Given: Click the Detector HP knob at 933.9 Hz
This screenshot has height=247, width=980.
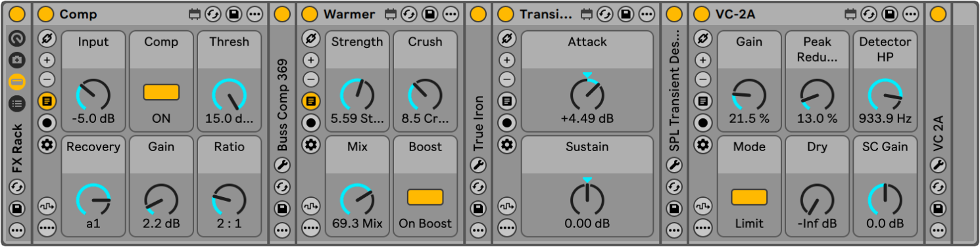Looking at the screenshot, I should (885, 95).
